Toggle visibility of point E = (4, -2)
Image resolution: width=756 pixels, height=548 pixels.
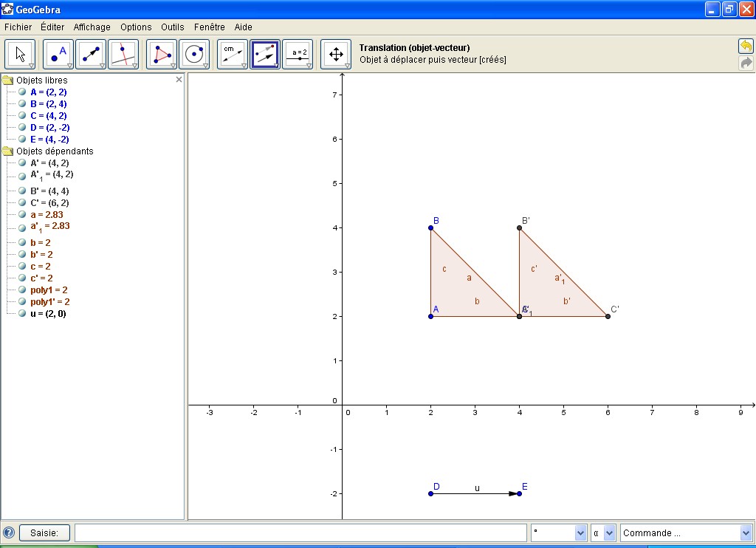pyautogui.click(x=22, y=139)
